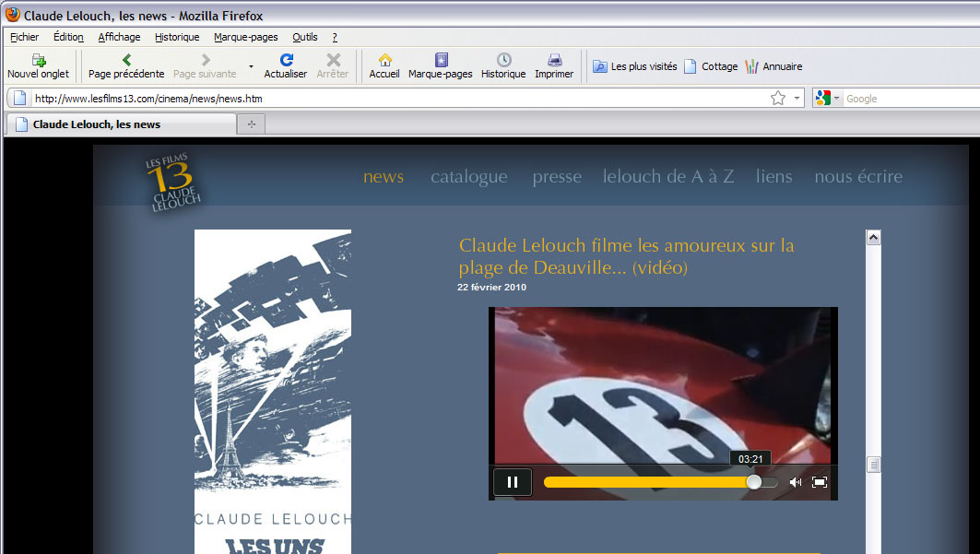Open the Deauville video article headline
This screenshot has height=554, width=980.
tap(626, 256)
